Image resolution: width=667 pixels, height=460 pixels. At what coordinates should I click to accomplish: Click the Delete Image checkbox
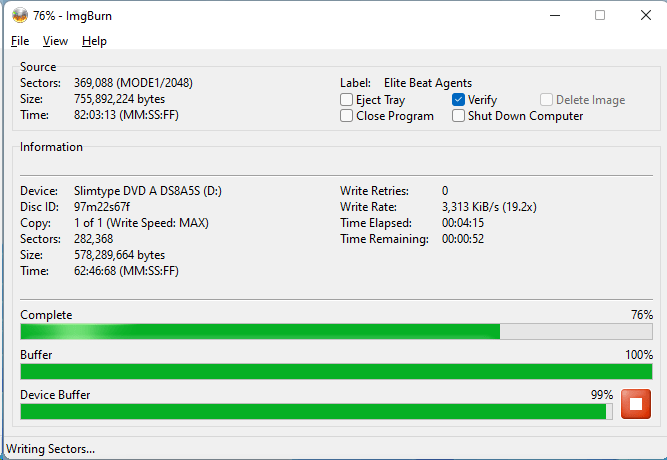click(547, 100)
